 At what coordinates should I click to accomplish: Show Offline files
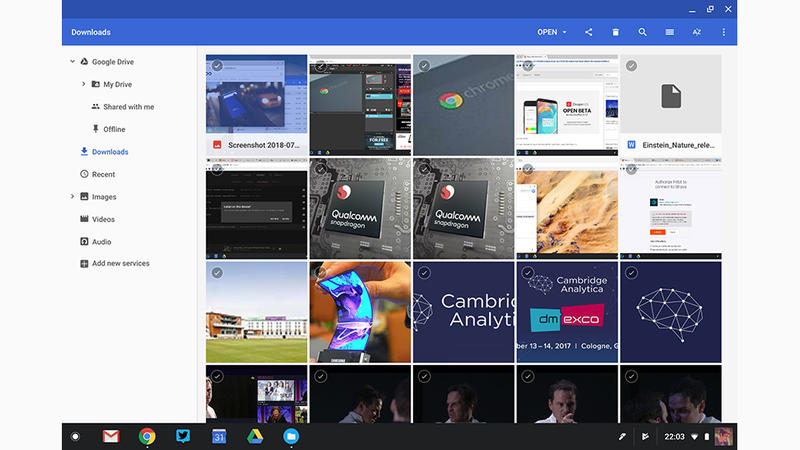pyautogui.click(x=114, y=129)
